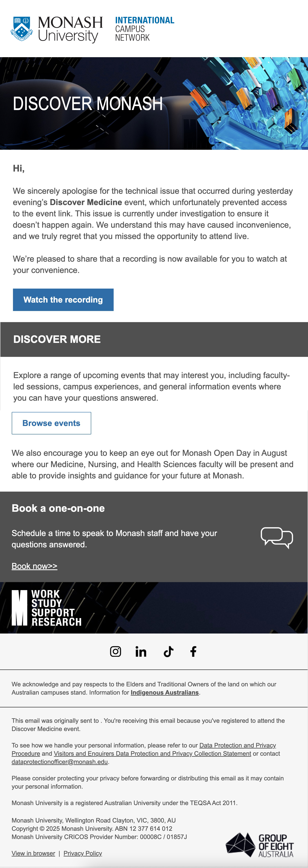Click the speech bubbles chat icon
The image size is (308, 868).
pyautogui.click(x=277, y=538)
